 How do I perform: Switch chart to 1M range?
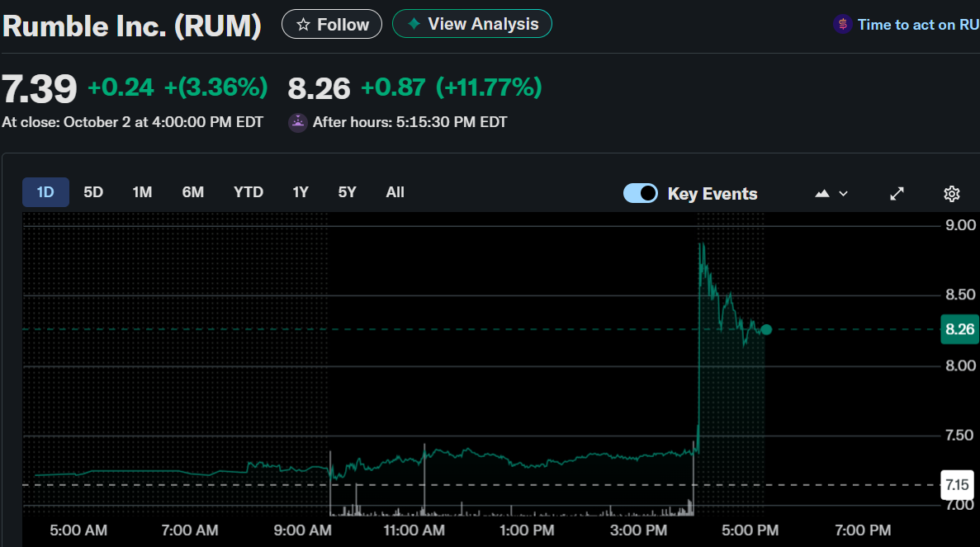pos(142,192)
